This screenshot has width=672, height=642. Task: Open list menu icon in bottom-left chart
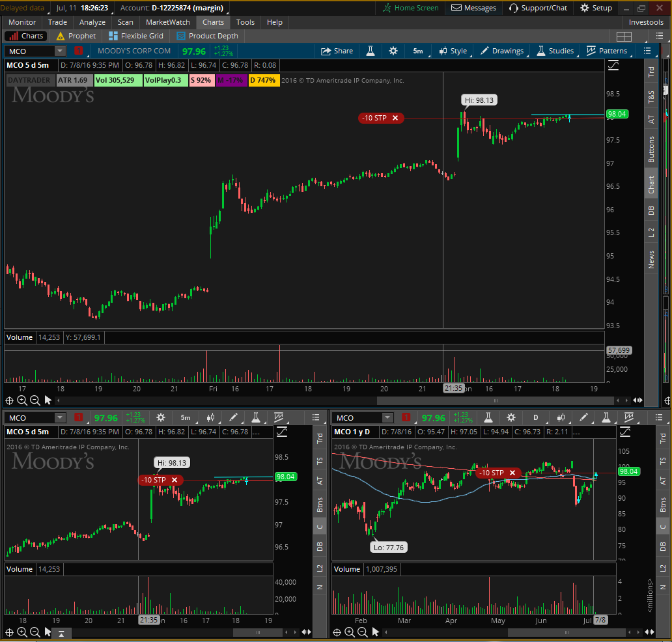[x=316, y=417]
